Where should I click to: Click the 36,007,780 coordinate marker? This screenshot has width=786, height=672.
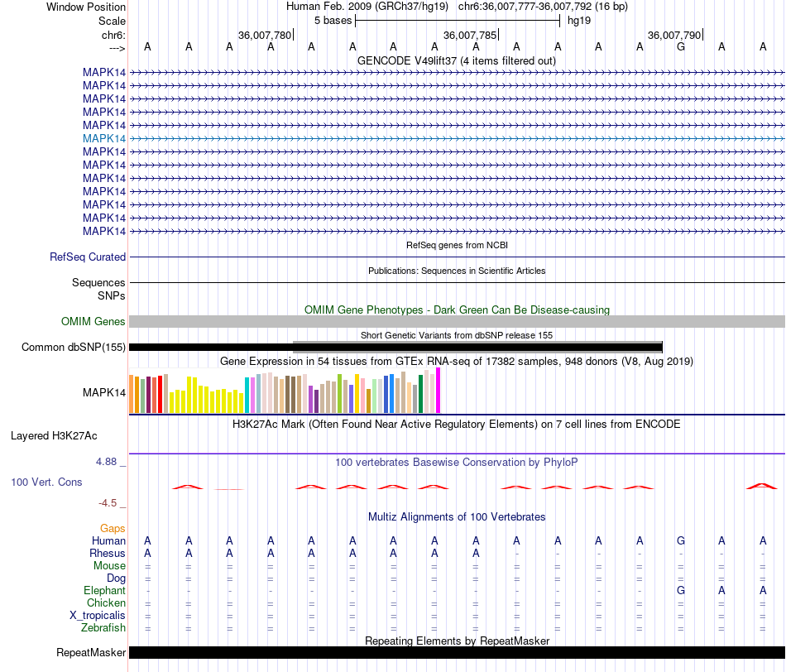[265, 35]
